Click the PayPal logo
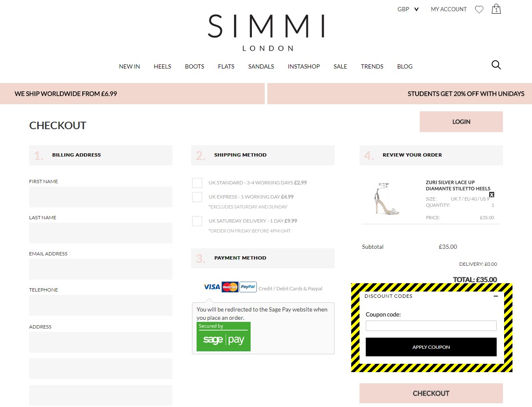 [248, 287]
